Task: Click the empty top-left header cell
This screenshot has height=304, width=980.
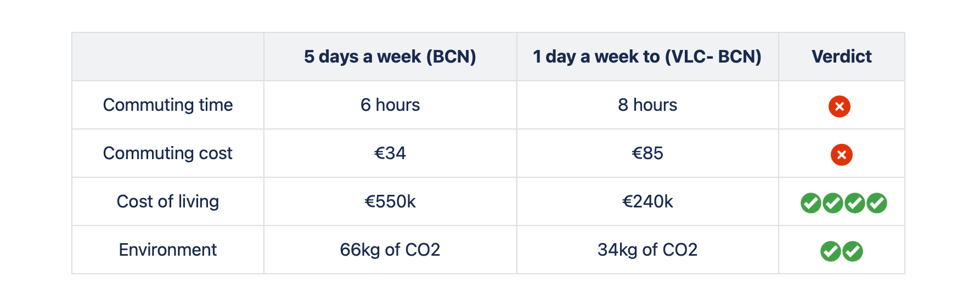Action: 168,57
